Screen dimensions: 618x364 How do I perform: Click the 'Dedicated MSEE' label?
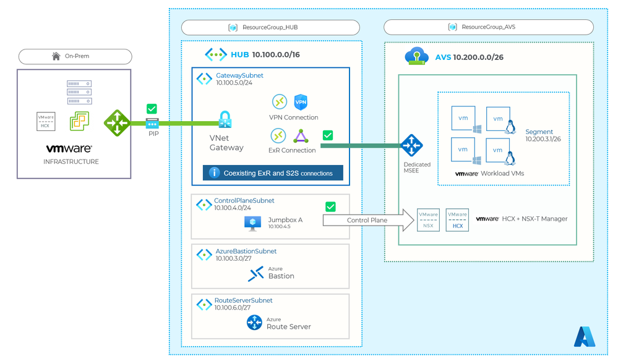417,167
